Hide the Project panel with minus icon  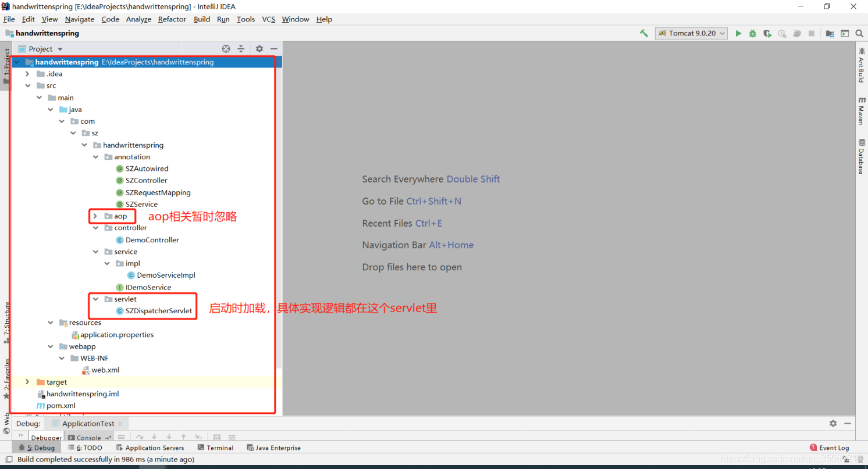[274, 49]
